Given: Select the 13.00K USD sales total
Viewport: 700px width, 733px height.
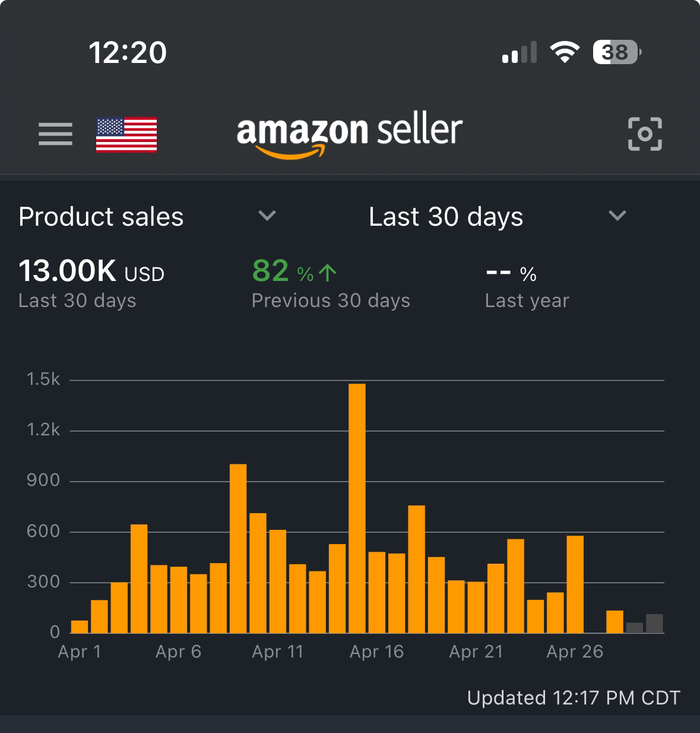Looking at the screenshot, I should (x=91, y=271).
